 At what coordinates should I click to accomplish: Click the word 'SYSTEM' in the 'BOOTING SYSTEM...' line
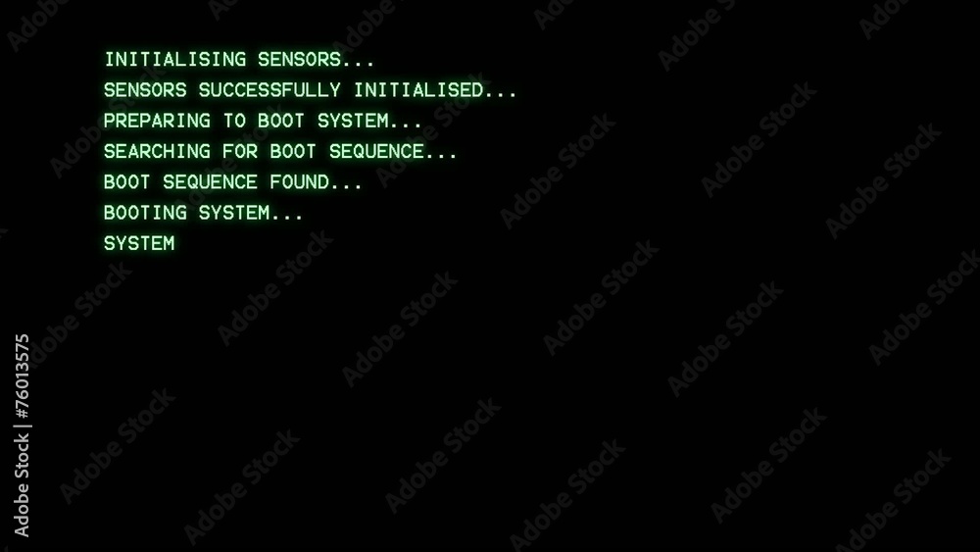tap(234, 213)
